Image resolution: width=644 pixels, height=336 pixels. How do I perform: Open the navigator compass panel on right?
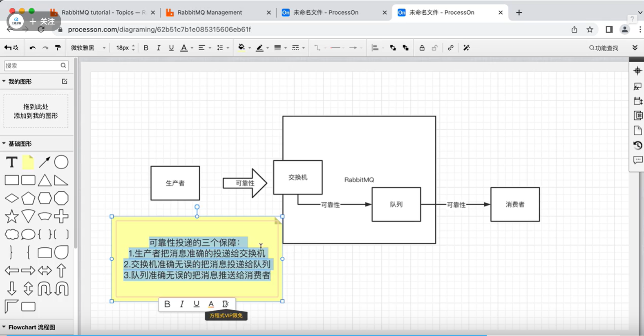point(637,71)
